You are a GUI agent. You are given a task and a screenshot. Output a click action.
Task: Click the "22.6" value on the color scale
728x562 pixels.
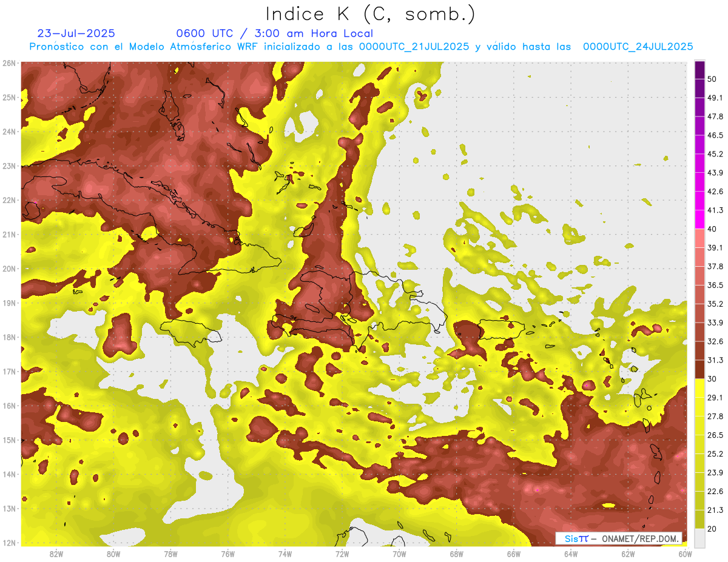click(715, 492)
